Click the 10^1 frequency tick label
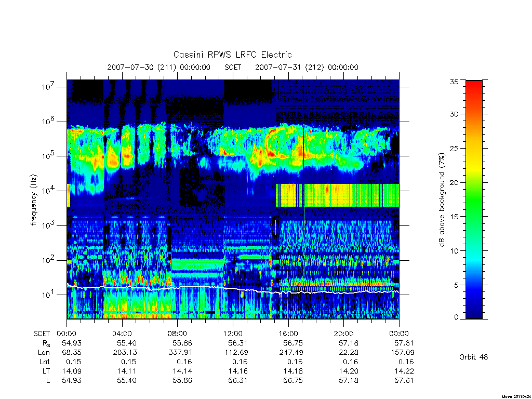 [48, 294]
